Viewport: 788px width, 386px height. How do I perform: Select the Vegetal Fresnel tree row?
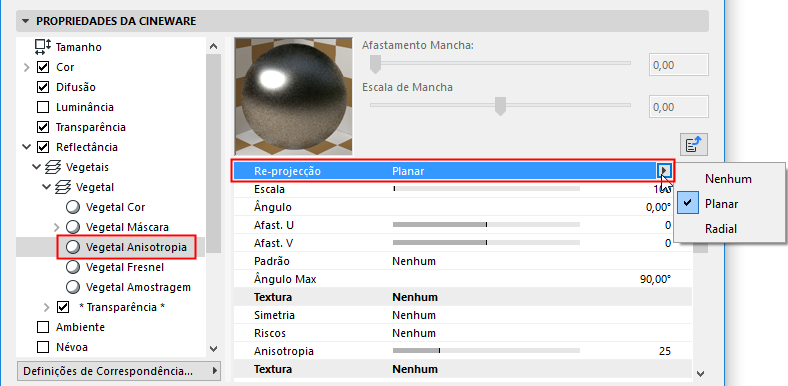point(111,267)
